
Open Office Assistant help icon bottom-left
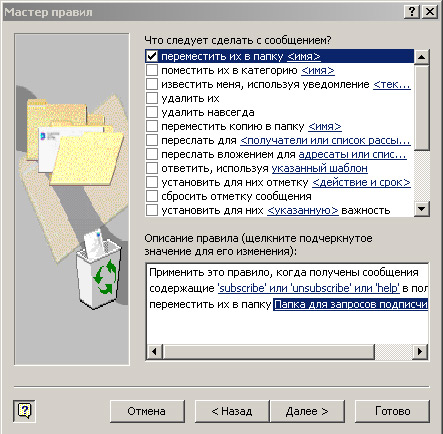coord(24,411)
